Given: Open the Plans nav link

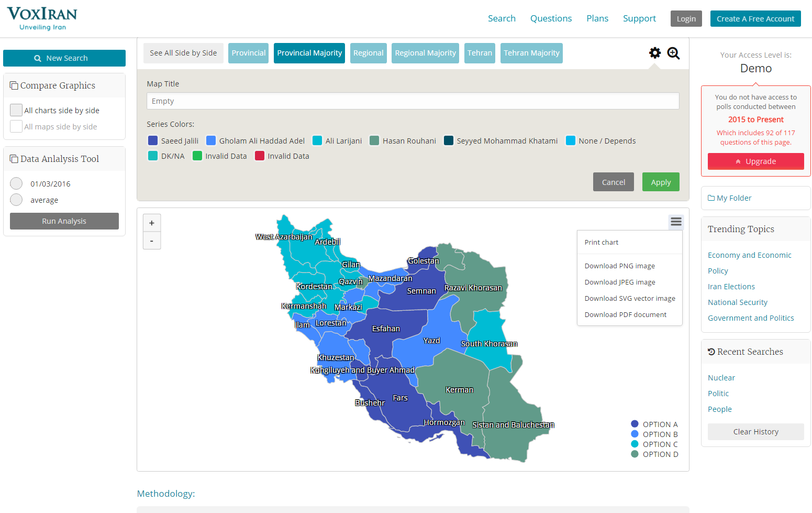Looking at the screenshot, I should [x=597, y=18].
